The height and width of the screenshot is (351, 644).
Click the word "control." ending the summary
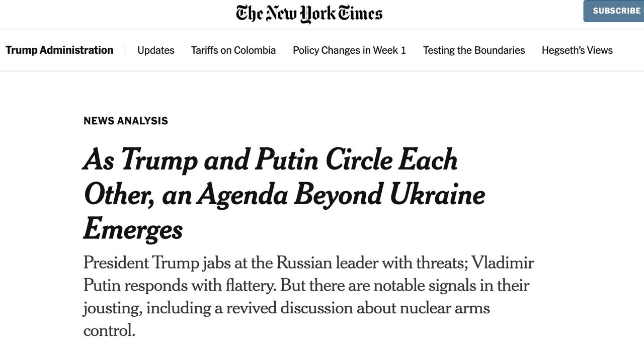[109, 330]
